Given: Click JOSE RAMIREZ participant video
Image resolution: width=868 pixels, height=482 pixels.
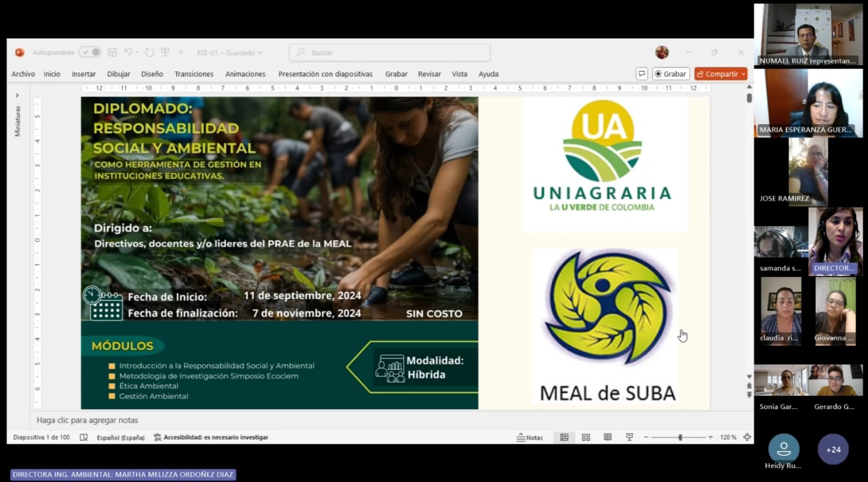Looking at the screenshot, I should 808,172.
